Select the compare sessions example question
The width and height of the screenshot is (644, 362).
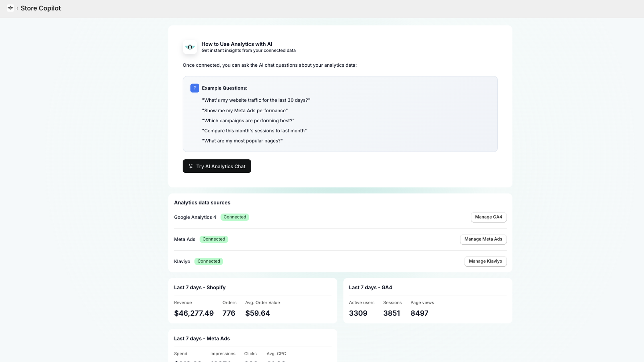pos(254,131)
